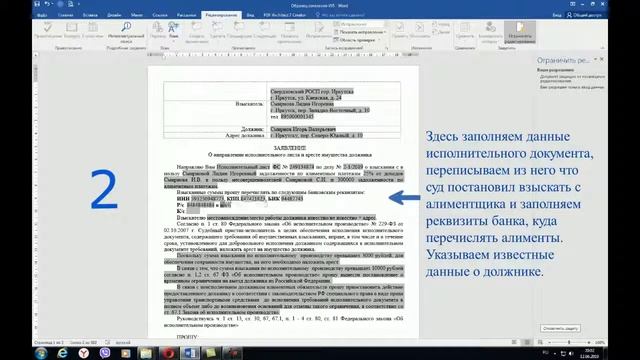640x360 pixels.
Task: Toggle Track Changes (Исправления) icon
Action: pos(319,31)
